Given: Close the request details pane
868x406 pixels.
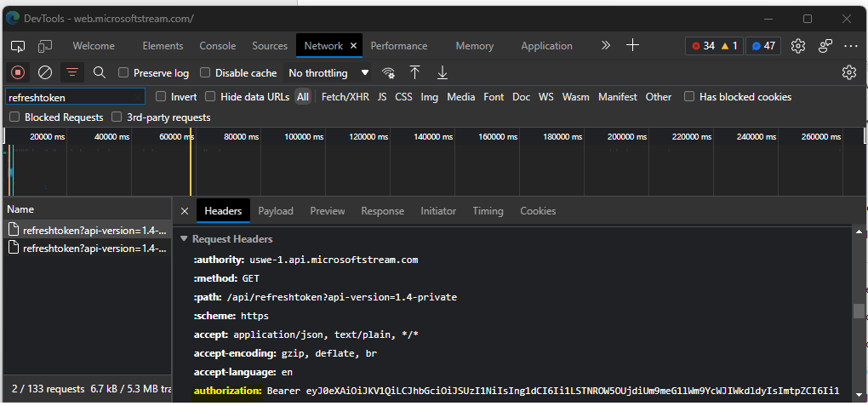Looking at the screenshot, I should click(x=185, y=211).
